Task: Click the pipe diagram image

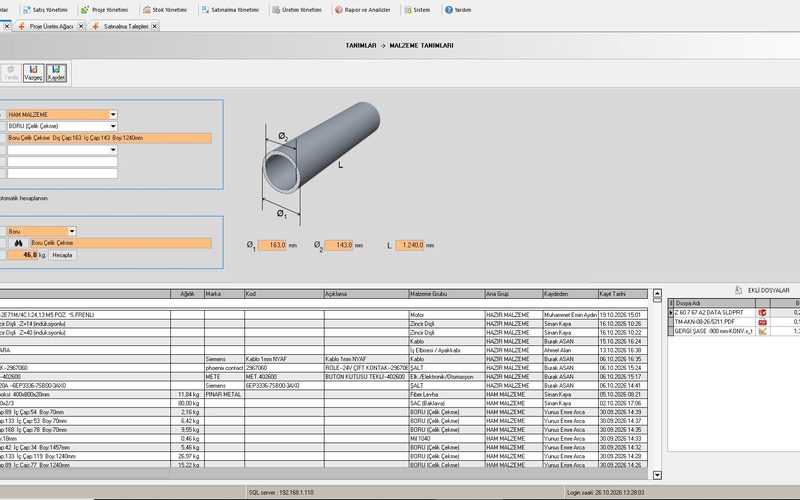Action: click(320, 162)
